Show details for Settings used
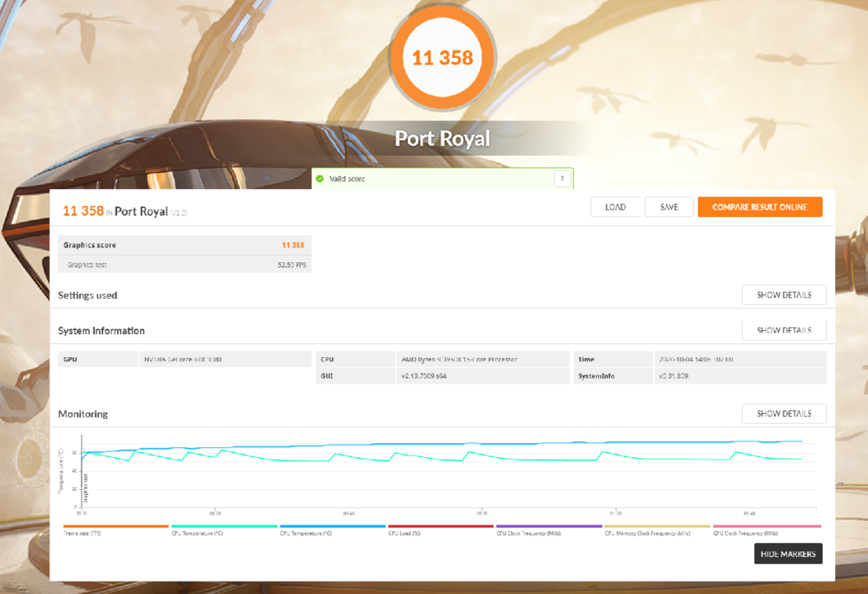 coord(784,295)
